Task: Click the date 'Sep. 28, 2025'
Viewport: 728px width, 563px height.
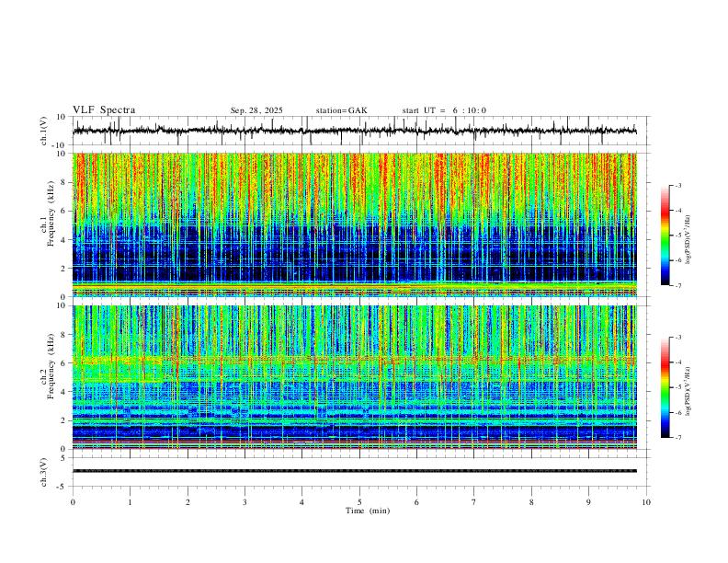Action: (x=256, y=110)
